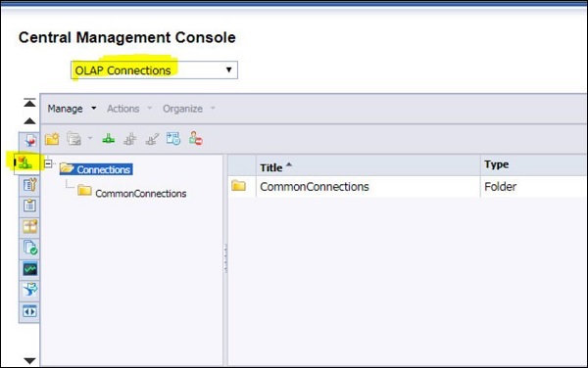Click the first sidebar icon with the red pin
The height and width of the screenshot is (368, 588).
29,141
